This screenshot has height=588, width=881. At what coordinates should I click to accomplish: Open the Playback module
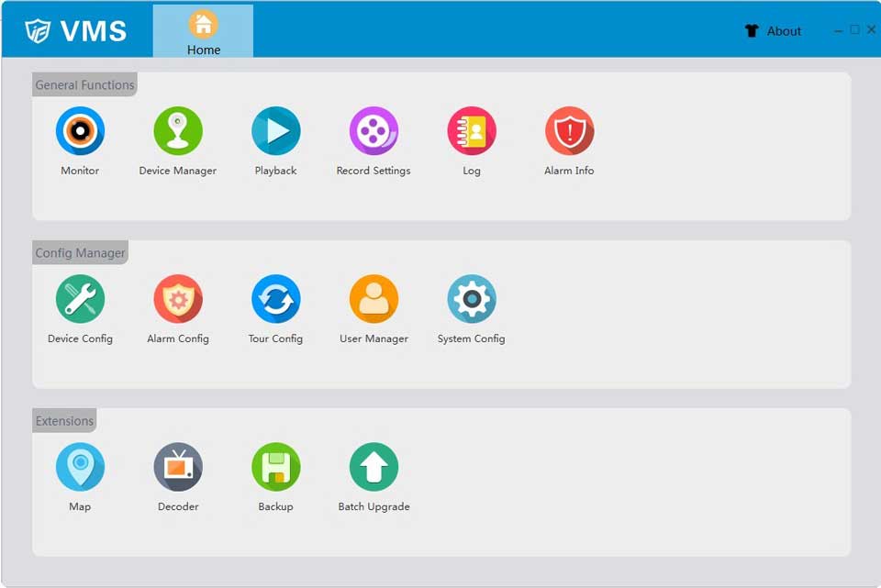(x=275, y=131)
